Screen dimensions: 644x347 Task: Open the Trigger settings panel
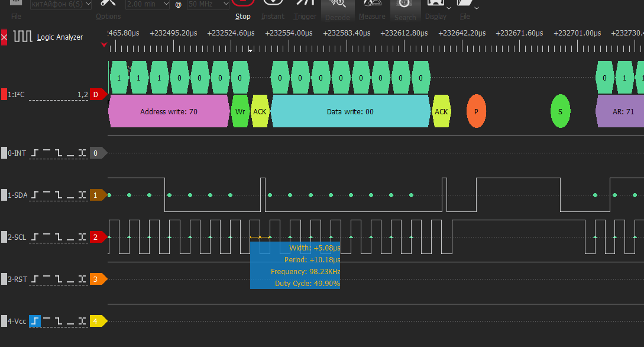305,8
